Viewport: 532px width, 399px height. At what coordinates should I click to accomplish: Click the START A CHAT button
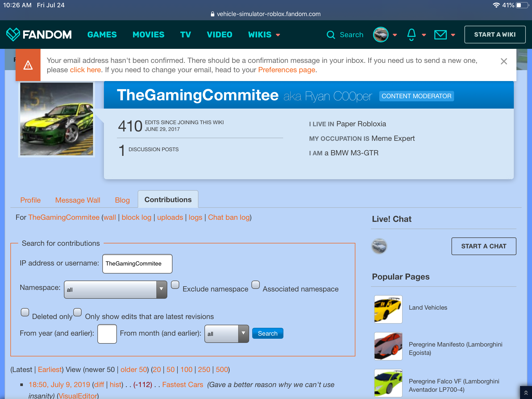483,246
